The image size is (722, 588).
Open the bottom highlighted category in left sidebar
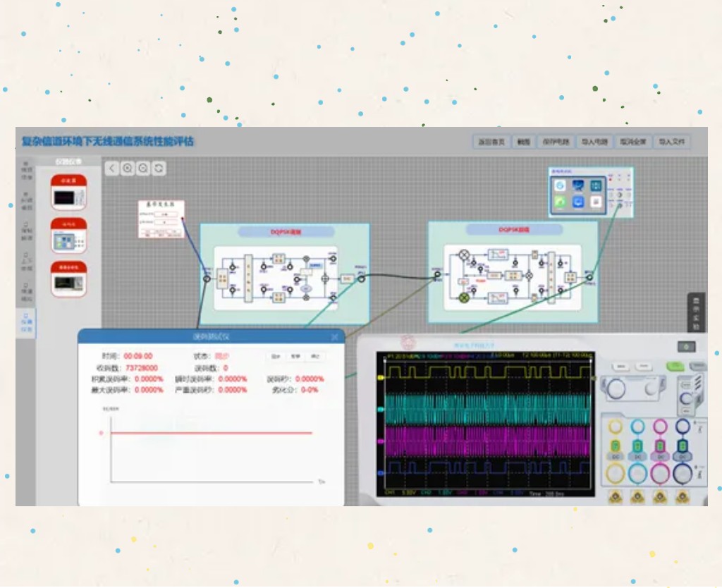click(26, 322)
